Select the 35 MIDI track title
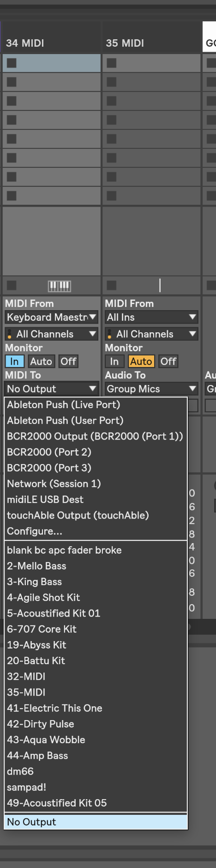The width and height of the screenshot is (216, 868). 125,43
